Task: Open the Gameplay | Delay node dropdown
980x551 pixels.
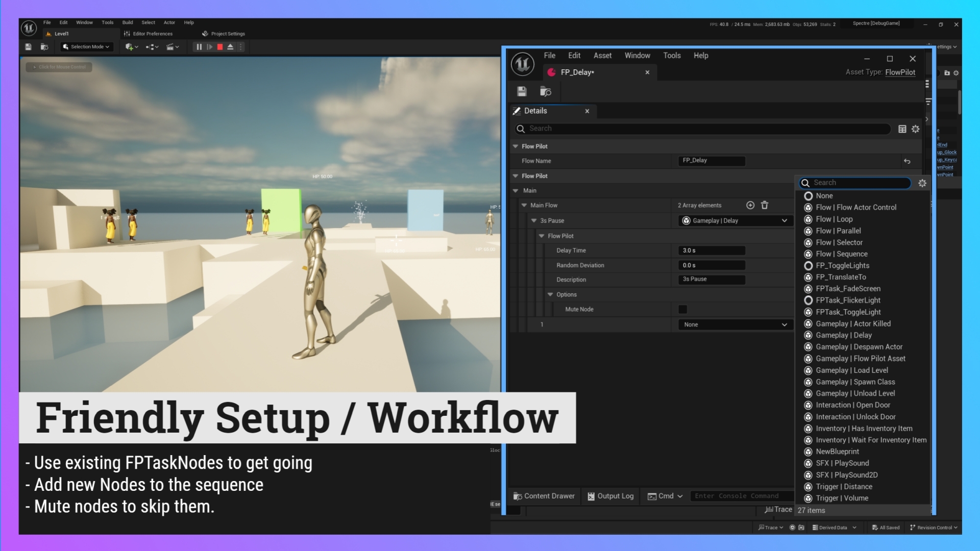Action: [x=735, y=221]
